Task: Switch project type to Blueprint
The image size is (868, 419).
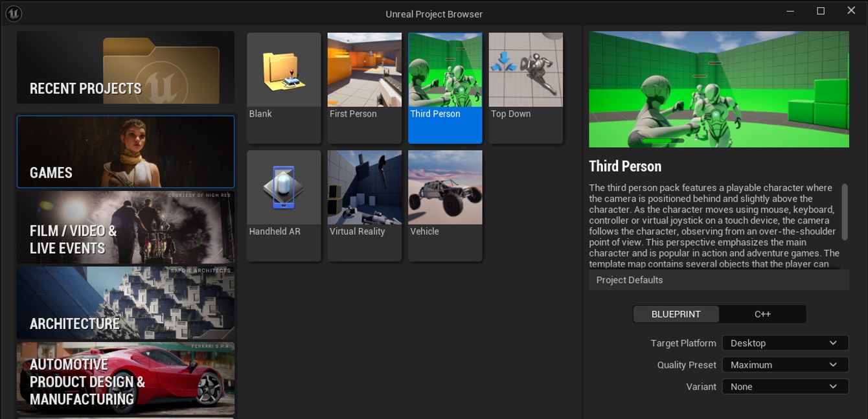Action: [x=676, y=314]
